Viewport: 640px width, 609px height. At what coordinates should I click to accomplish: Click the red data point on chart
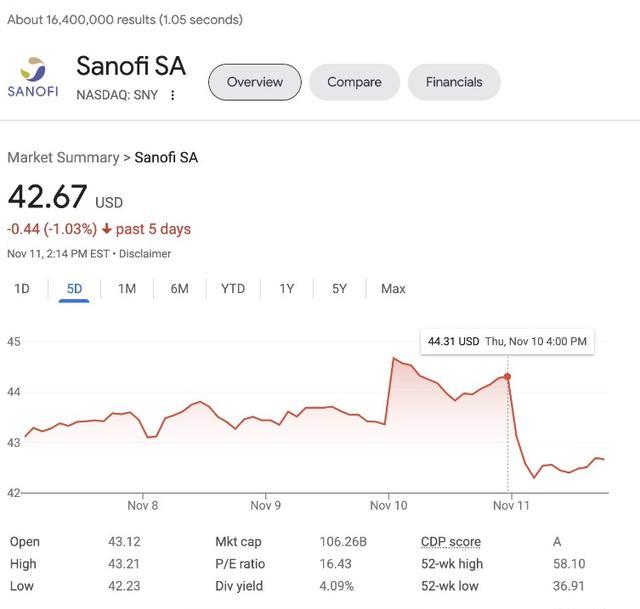[x=508, y=377]
